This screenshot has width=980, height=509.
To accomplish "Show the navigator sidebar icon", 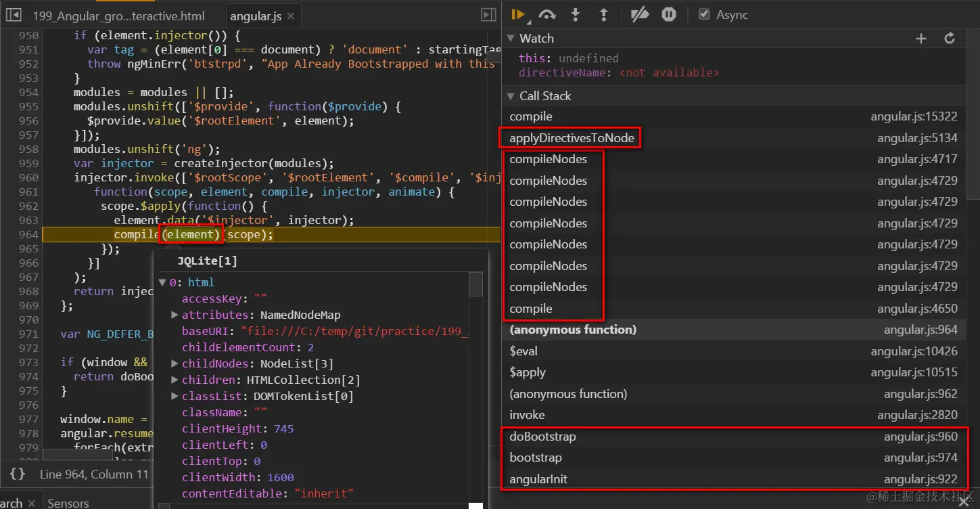I will click(14, 15).
